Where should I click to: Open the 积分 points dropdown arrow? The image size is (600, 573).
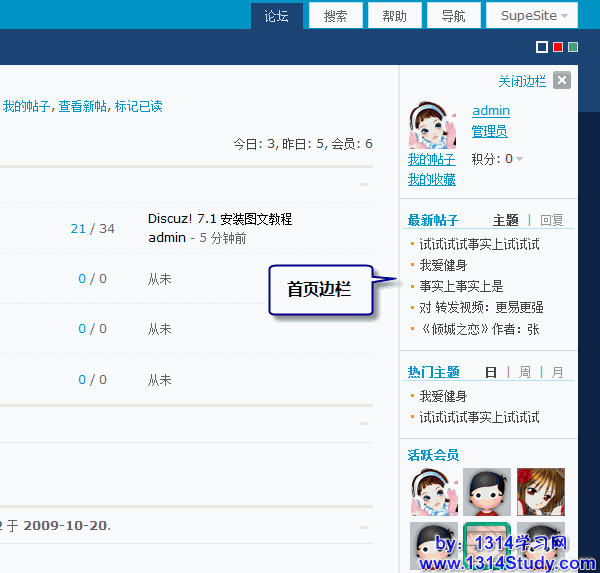tap(520, 160)
